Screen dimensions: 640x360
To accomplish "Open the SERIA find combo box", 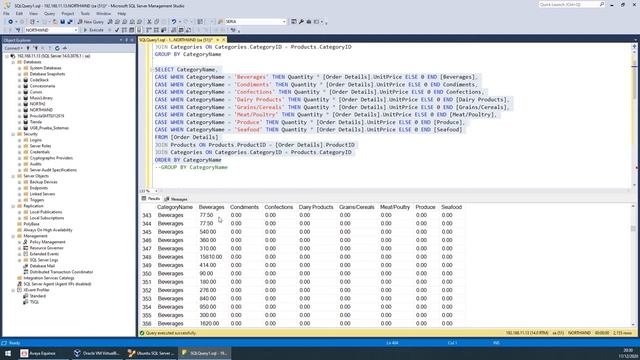I will pyautogui.click(x=256, y=22).
